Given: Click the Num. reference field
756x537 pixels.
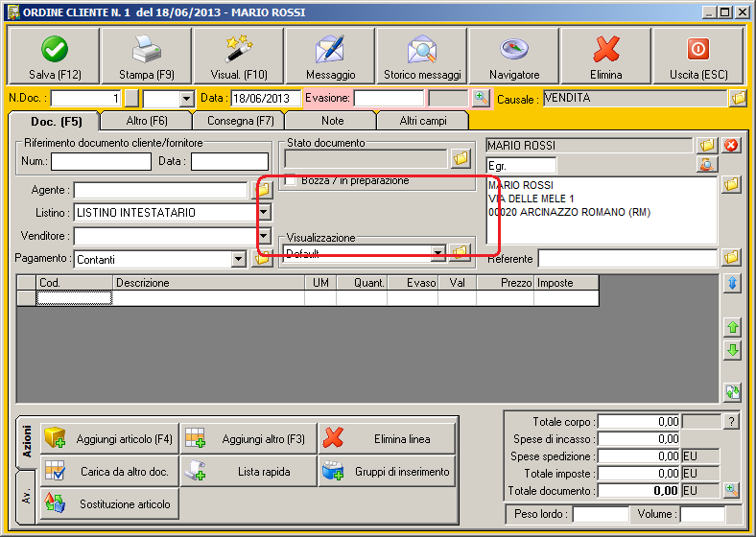Looking at the screenshot, I should (102, 161).
